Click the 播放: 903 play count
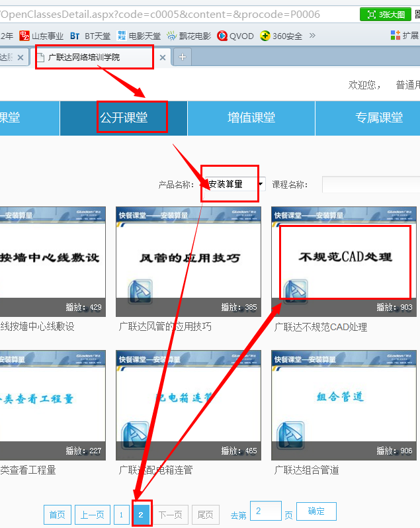Image resolution: width=420 pixels, height=528 pixels. tap(394, 307)
